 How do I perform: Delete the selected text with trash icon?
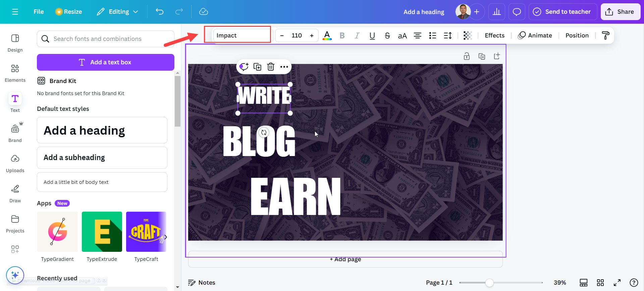click(x=271, y=67)
